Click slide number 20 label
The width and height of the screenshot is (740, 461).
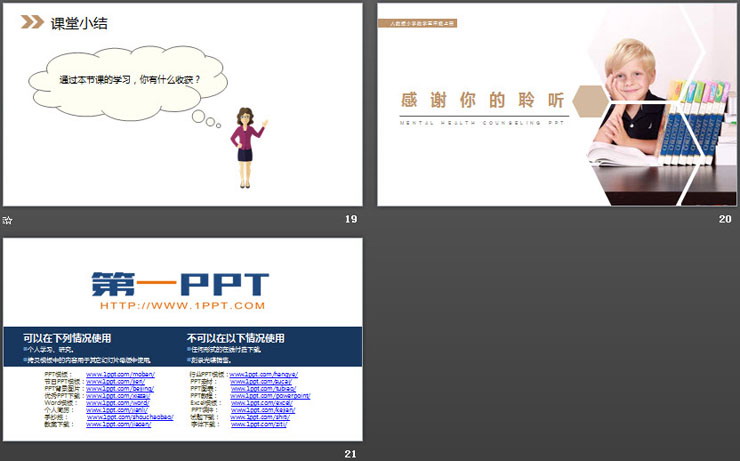point(725,219)
